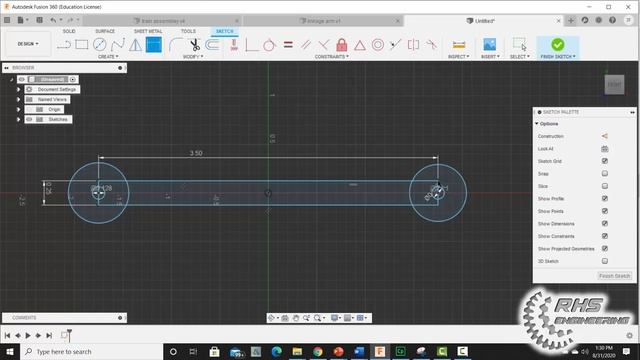Screen dimensions: 640x360
Task: Select the 2-point Rectangle tool
Action: point(82,44)
